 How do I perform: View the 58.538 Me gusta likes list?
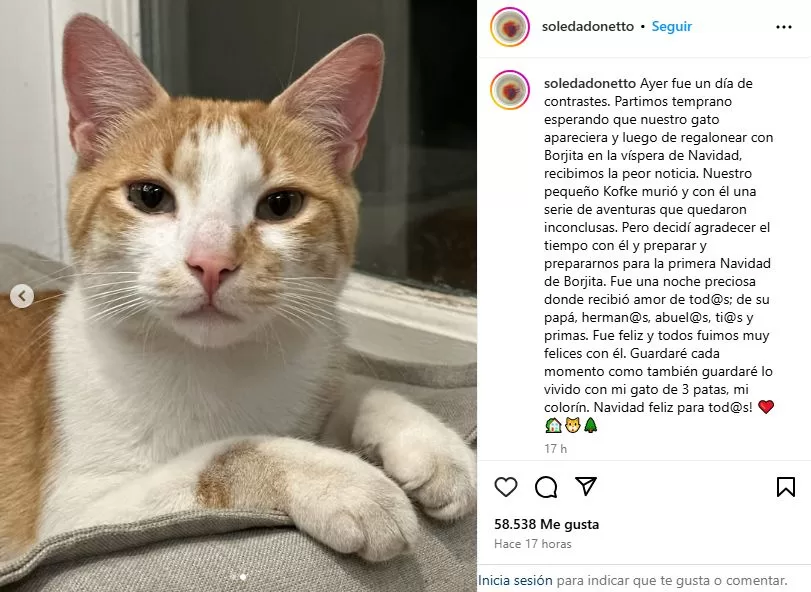546,524
